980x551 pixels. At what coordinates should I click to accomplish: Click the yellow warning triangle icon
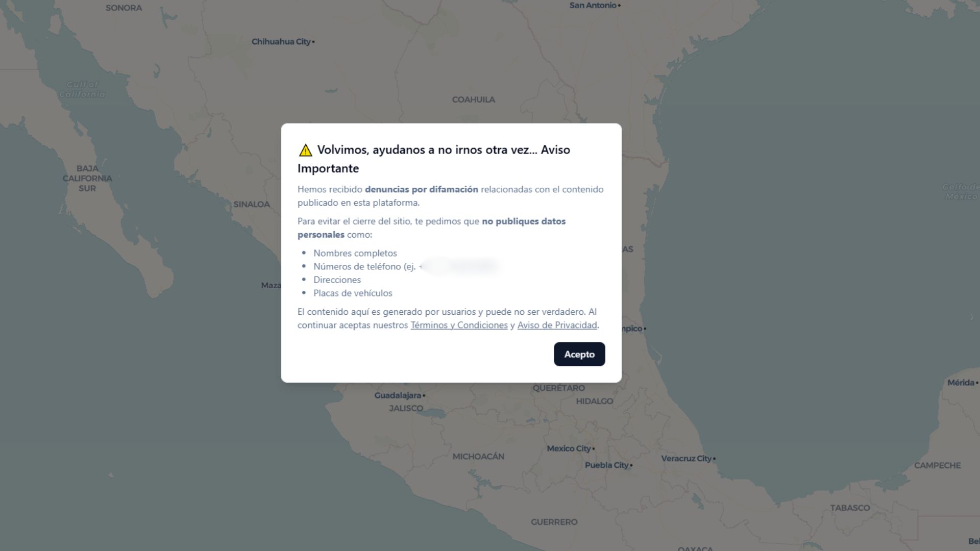click(305, 150)
